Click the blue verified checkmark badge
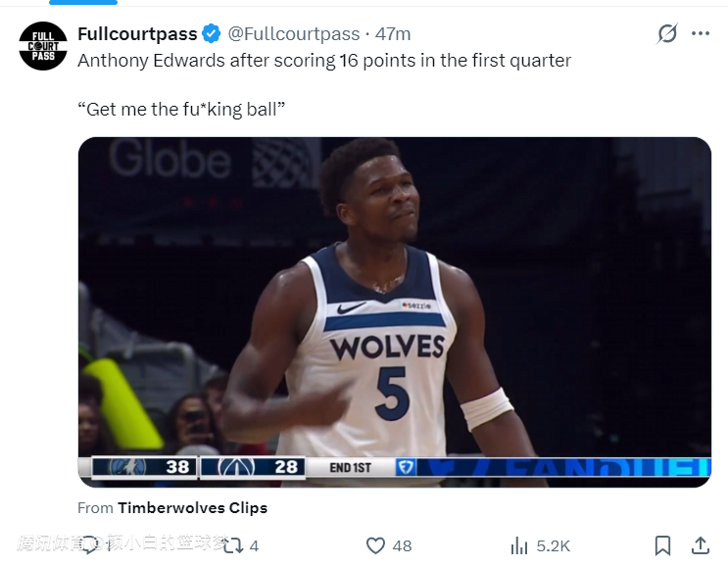 point(212,34)
